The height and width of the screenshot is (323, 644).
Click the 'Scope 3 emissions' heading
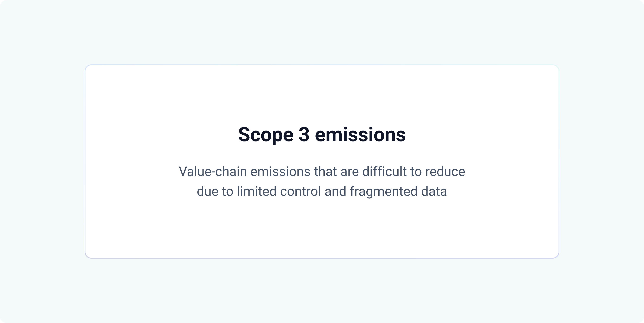tap(322, 135)
